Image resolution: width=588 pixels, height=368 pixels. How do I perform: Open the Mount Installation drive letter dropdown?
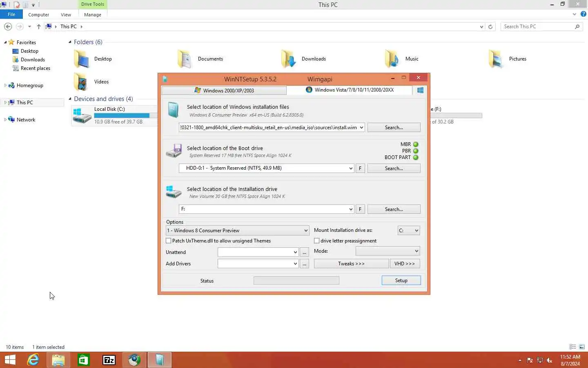point(409,231)
